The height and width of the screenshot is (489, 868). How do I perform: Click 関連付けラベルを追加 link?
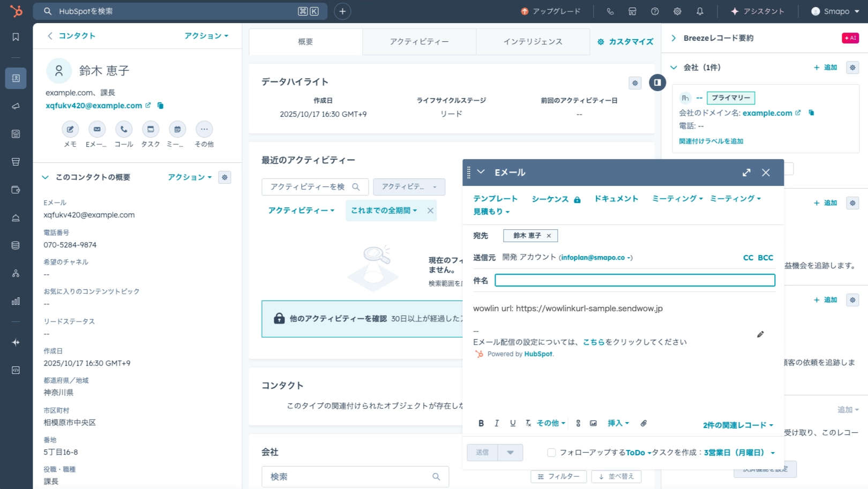click(x=711, y=141)
